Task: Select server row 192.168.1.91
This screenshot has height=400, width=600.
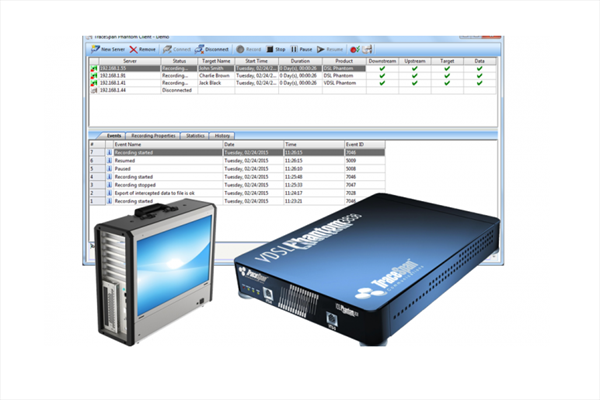Action: pyautogui.click(x=130, y=76)
